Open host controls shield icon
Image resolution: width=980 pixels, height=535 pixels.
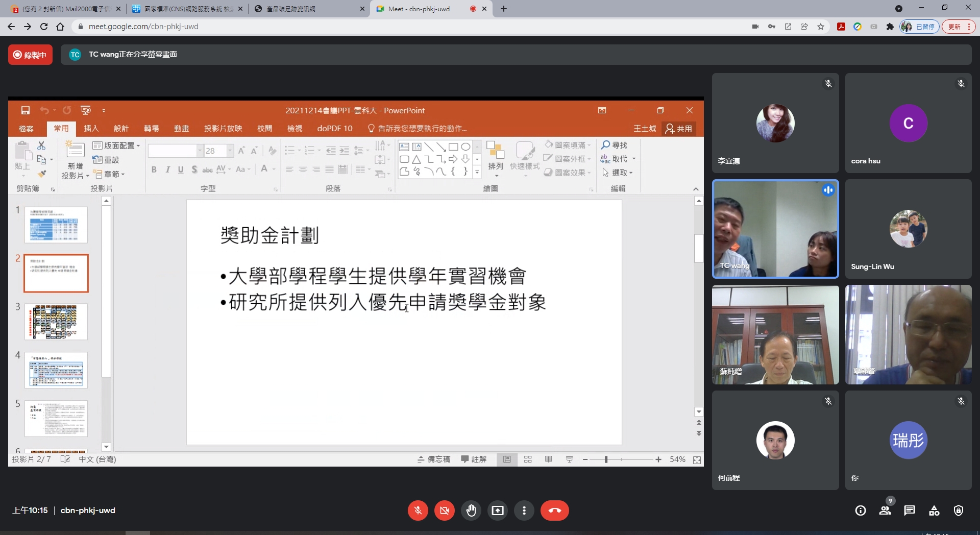(x=959, y=510)
